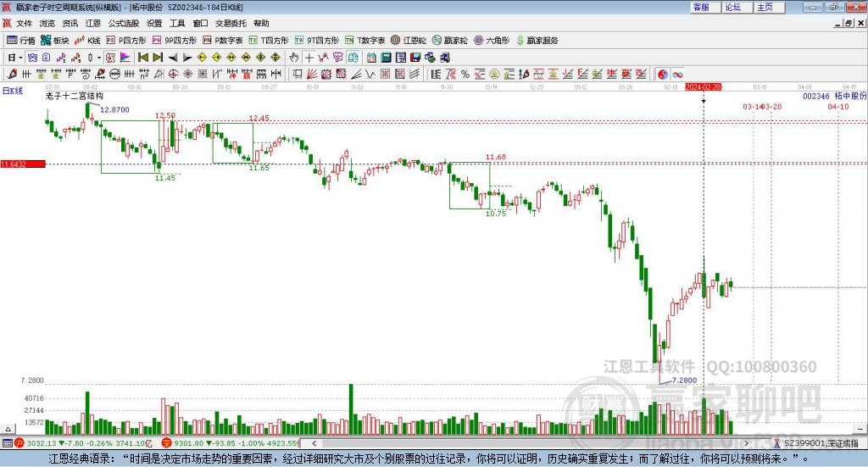Click the black left arrow icon

pyautogui.click(x=173, y=58)
